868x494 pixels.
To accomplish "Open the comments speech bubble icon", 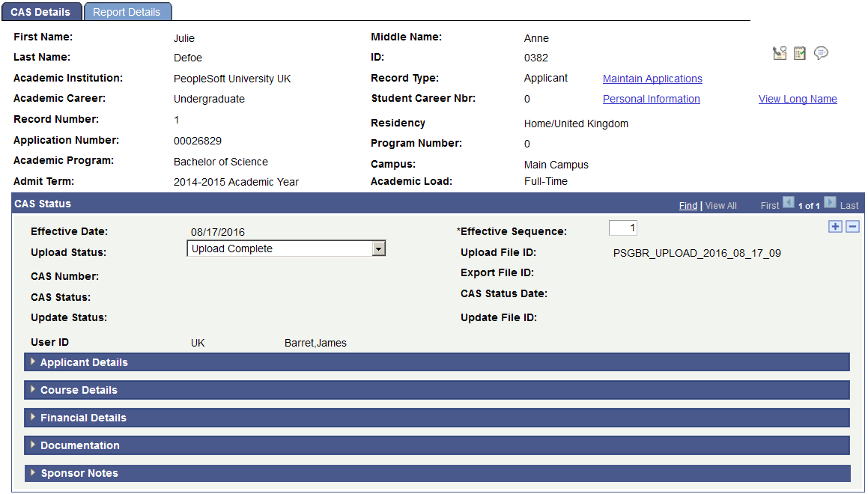I will [x=821, y=53].
